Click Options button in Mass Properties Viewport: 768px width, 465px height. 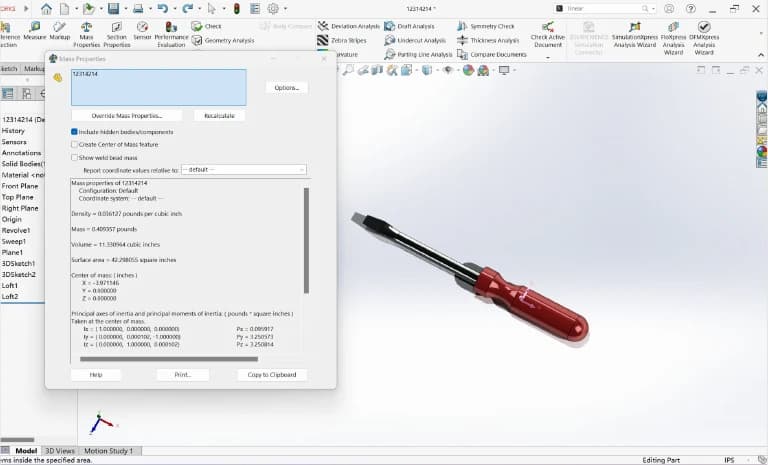tap(287, 88)
